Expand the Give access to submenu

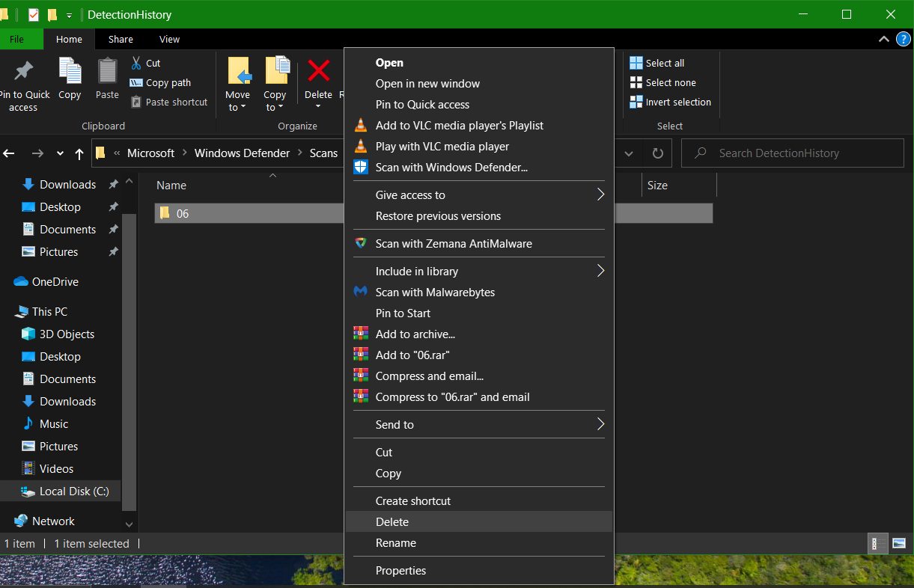479,195
